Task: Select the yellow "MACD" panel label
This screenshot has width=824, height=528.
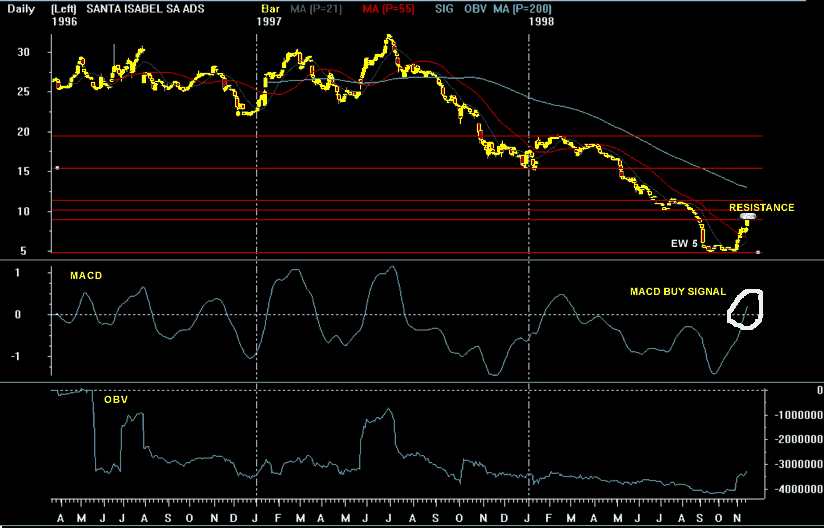Action: click(86, 276)
